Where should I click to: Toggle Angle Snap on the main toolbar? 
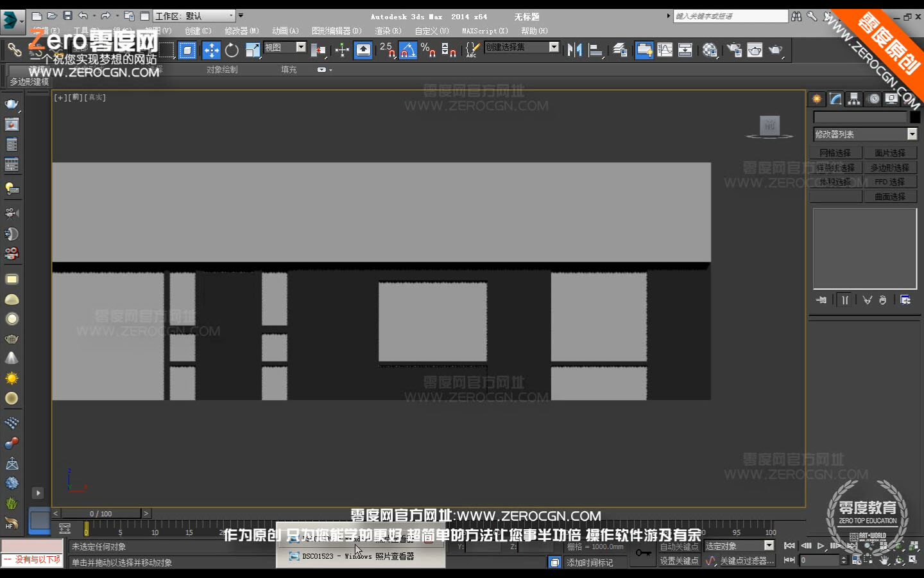[407, 50]
